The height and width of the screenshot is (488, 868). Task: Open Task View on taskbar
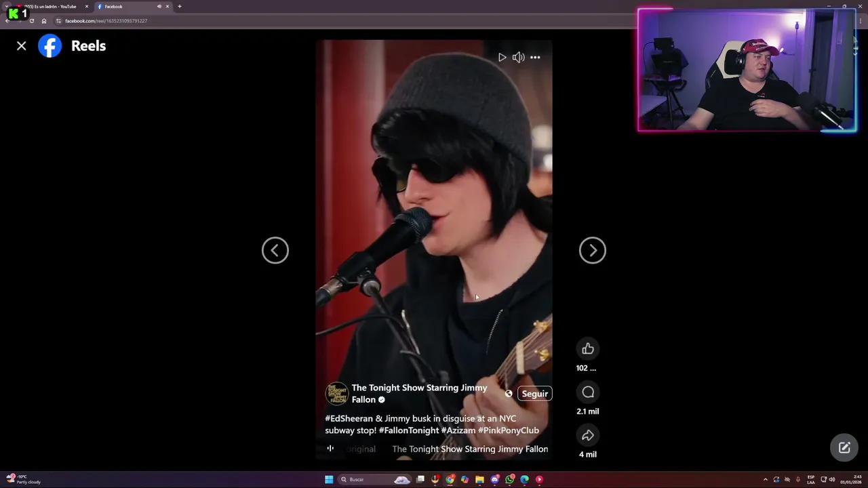point(420,480)
